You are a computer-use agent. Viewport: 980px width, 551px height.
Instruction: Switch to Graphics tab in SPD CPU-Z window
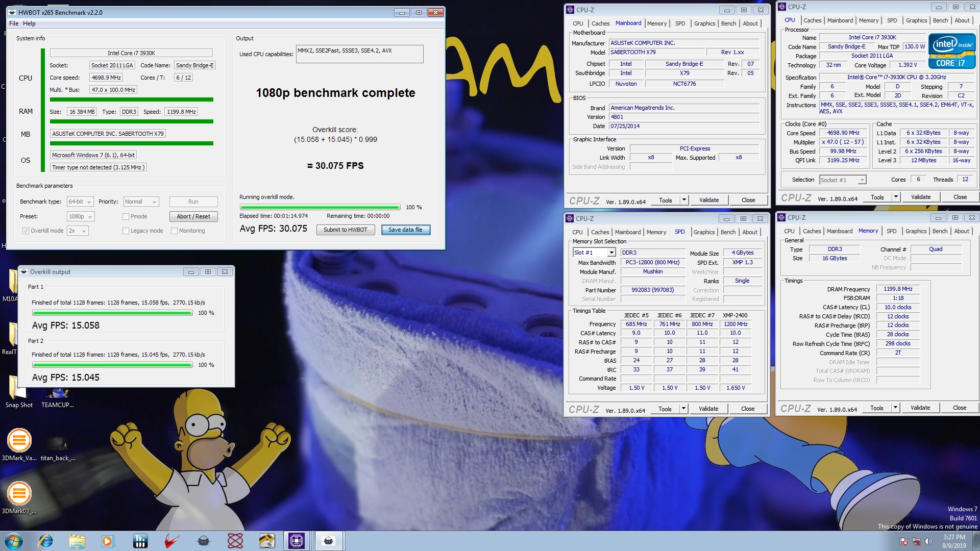704,232
